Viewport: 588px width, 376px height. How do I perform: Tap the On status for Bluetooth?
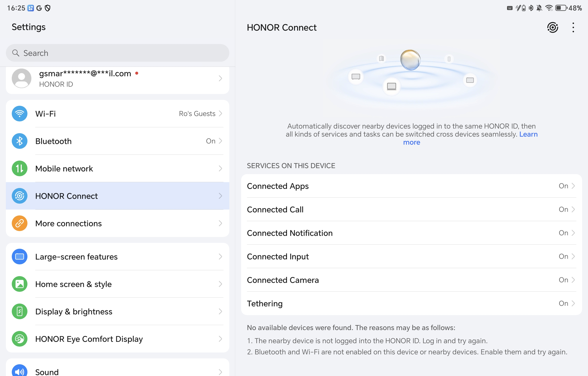pyautogui.click(x=211, y=141)
